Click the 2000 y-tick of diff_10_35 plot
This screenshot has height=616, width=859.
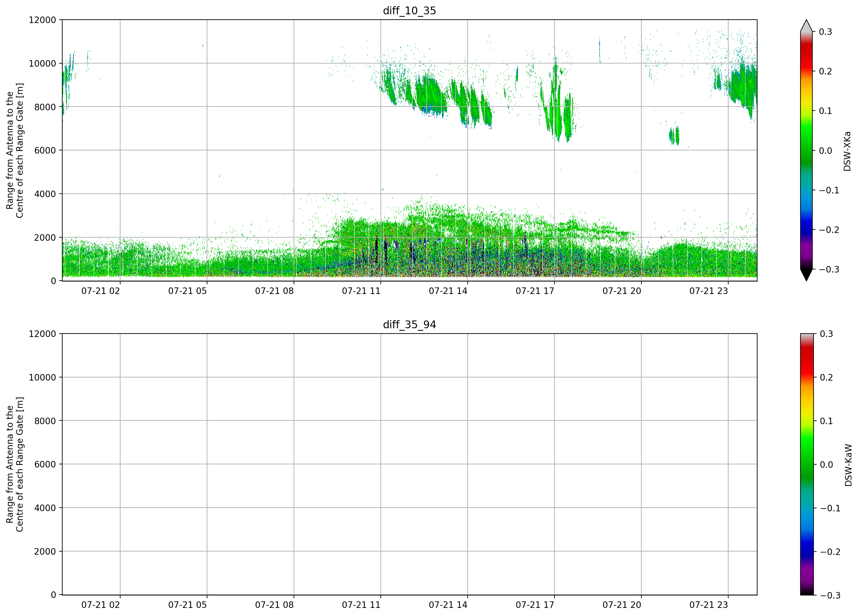45,238
